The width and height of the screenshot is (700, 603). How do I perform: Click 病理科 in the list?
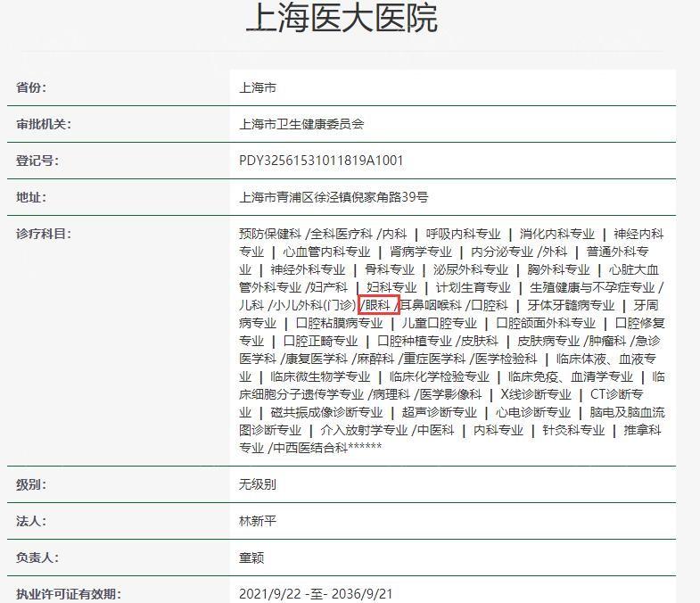(x=391, y=395)
